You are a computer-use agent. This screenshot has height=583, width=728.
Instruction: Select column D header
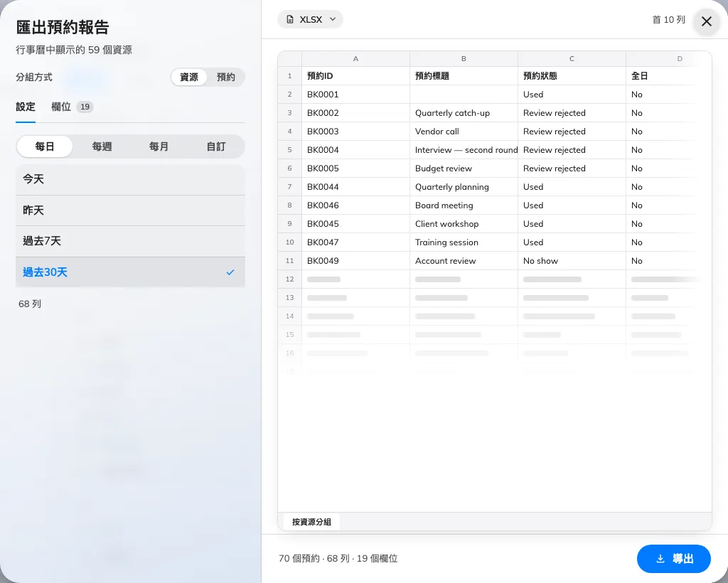coord(668,59)
